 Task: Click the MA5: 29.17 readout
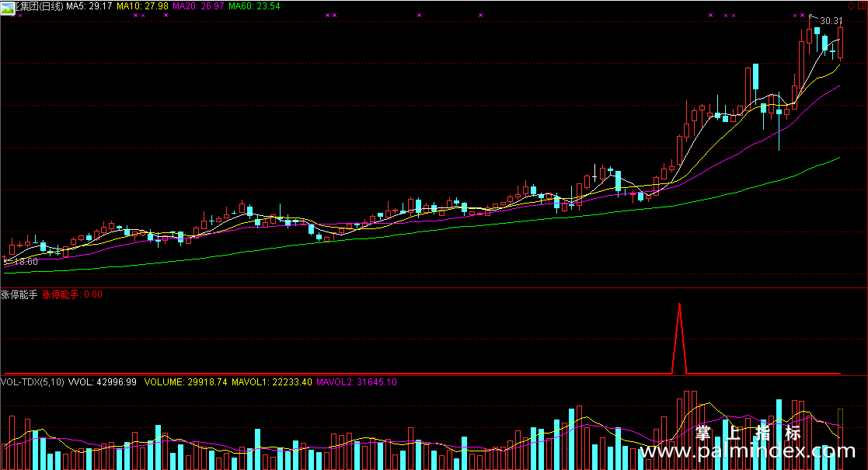point(89,6)
